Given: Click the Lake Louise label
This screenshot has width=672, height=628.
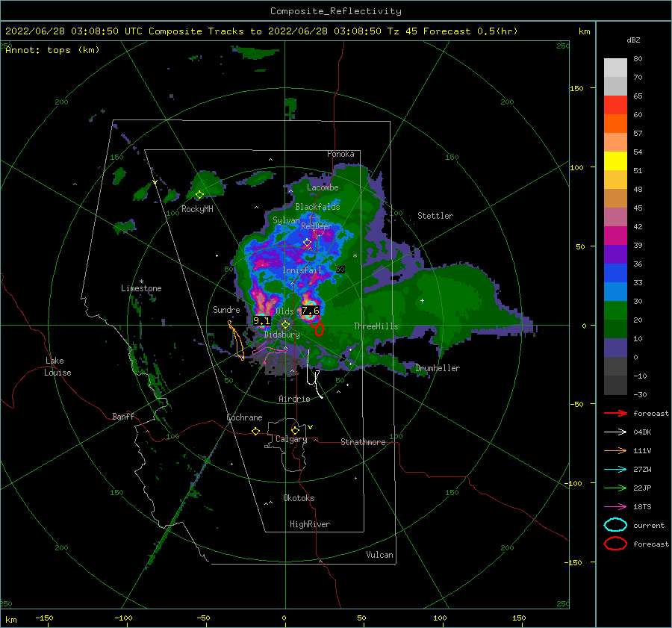Looking at the screenshot, I should [58, 367].
